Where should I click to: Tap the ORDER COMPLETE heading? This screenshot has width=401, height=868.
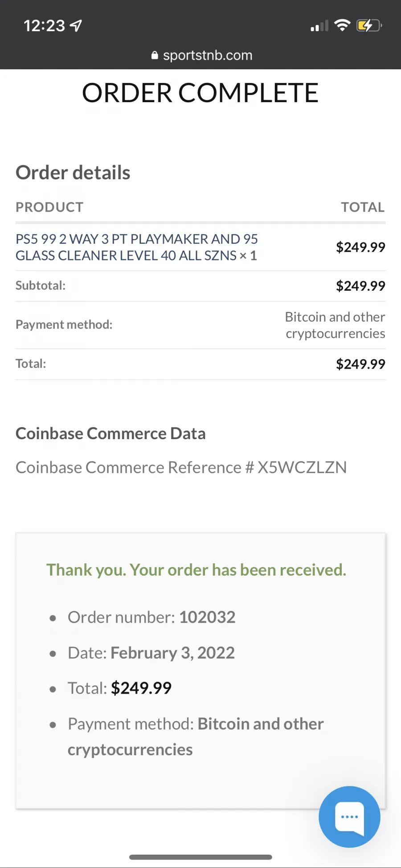tap(200, 93)
